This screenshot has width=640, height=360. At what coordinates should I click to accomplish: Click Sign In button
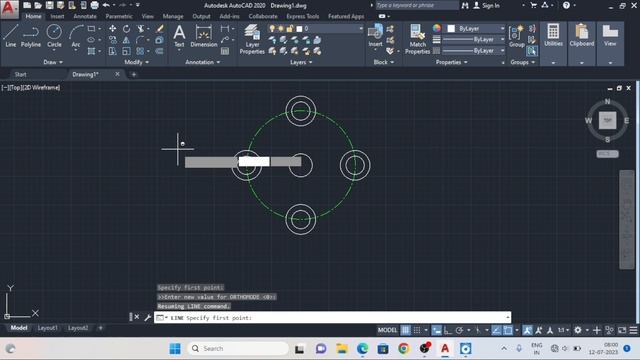487,5
